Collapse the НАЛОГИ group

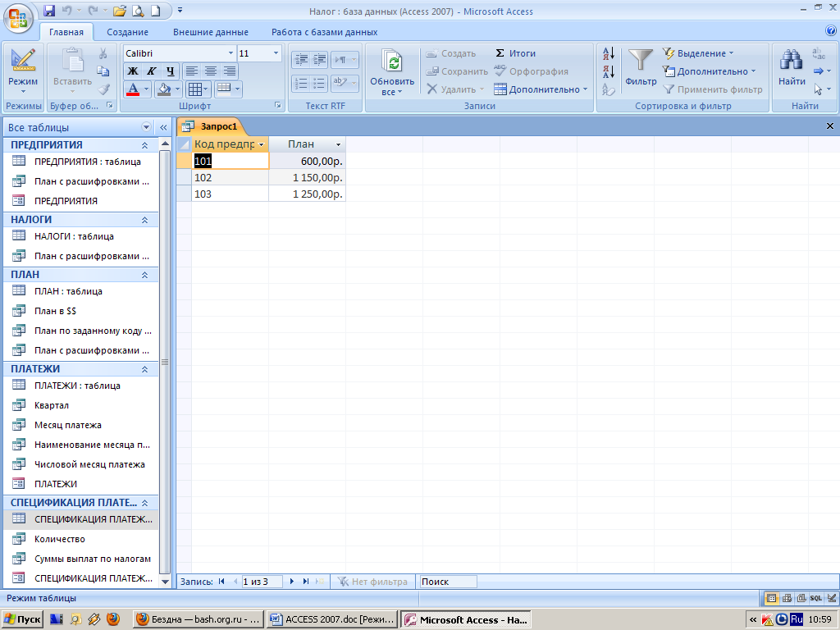pyautogui.click(x=144, y=220)
